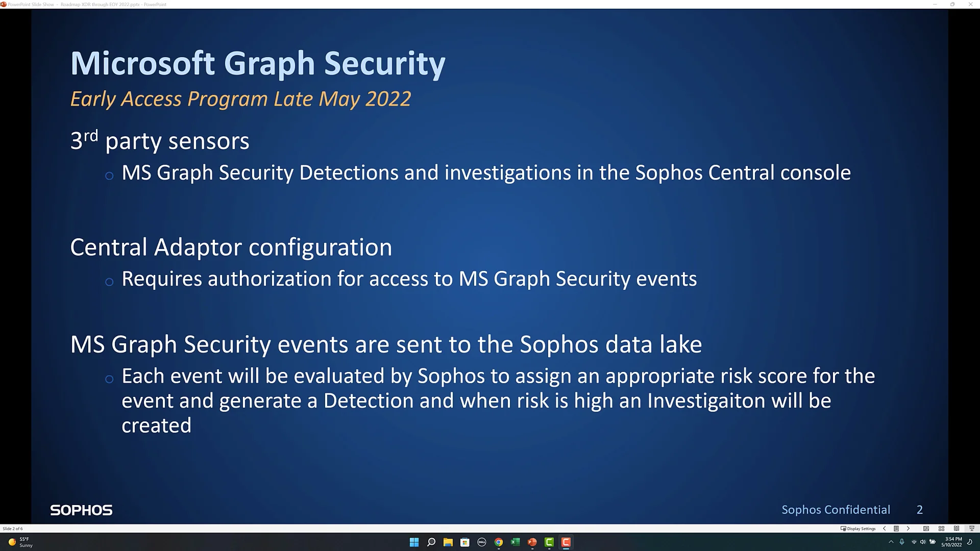
Task: Toggle the microphone in the system tray
Action: [902, 542]
